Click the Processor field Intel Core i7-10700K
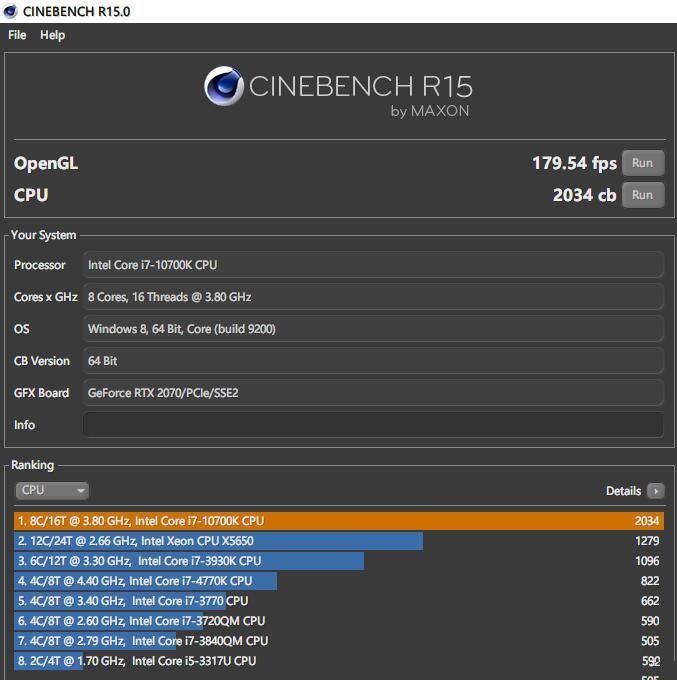 (373, 265)
